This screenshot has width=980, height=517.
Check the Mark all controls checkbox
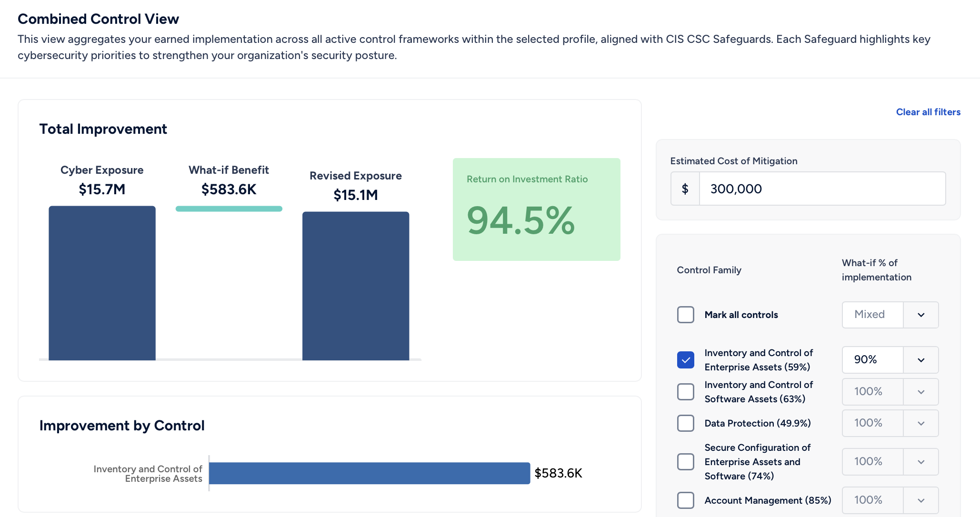pos(685,315)
